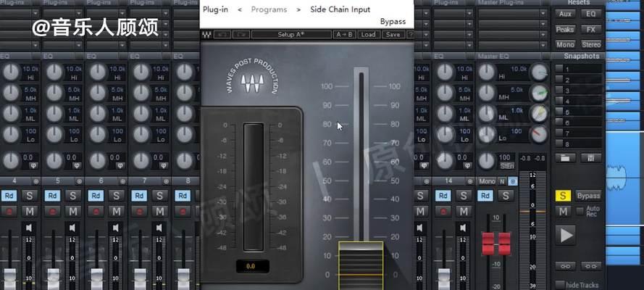644x290 pixels.
Task: Click the speaker monitoring icon on channel 14
Action: (x=463, y=227)
